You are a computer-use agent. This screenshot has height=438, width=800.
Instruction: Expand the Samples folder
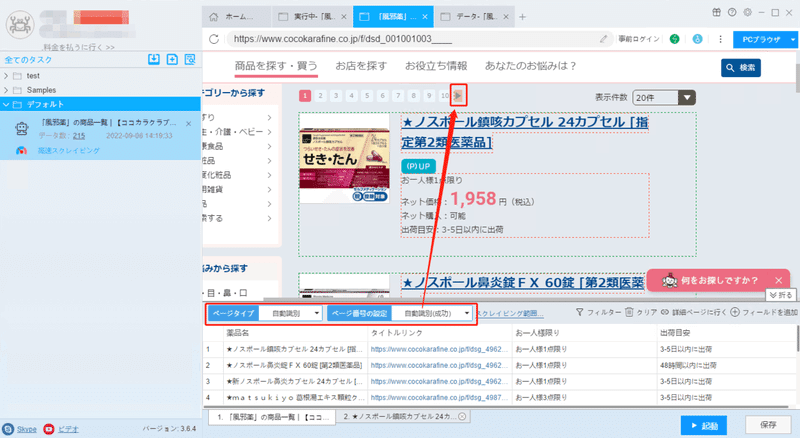pyautogui.click(x=6, y=90)
